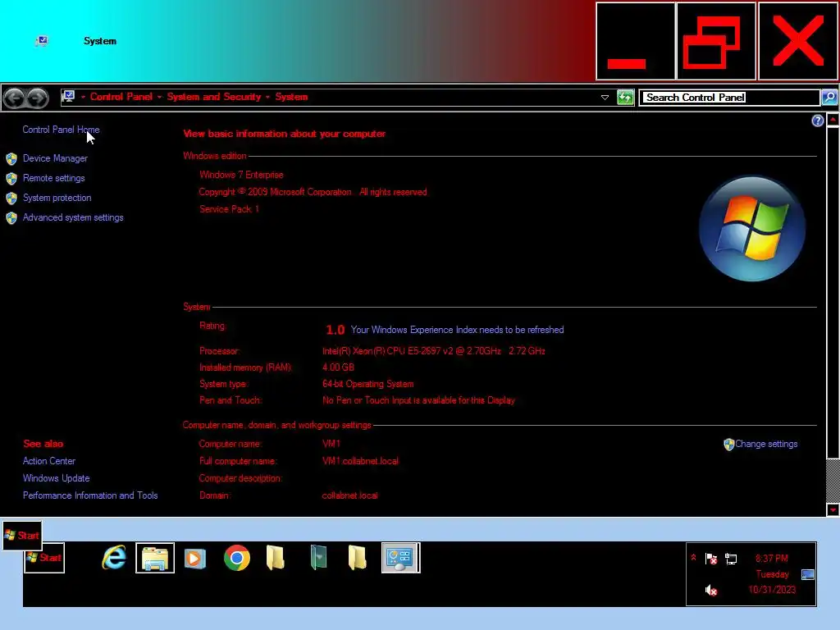Click the Intel Xeon processor value

click(x=433, y=351)
